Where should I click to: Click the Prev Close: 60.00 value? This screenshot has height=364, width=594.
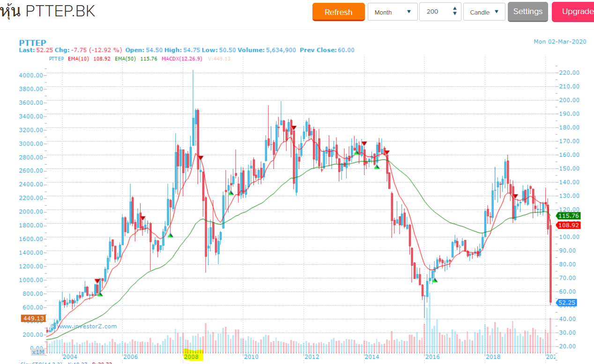coord(327,50)
